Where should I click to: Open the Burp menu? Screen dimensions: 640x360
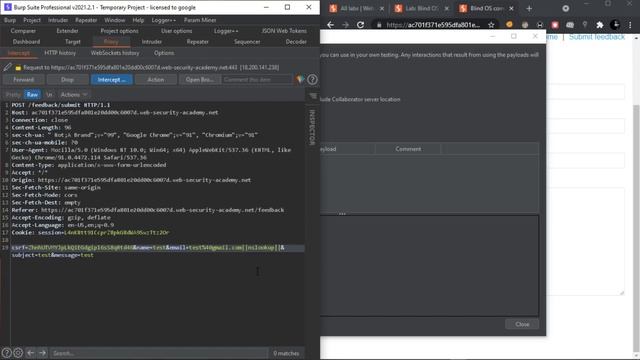click(10, 20)
